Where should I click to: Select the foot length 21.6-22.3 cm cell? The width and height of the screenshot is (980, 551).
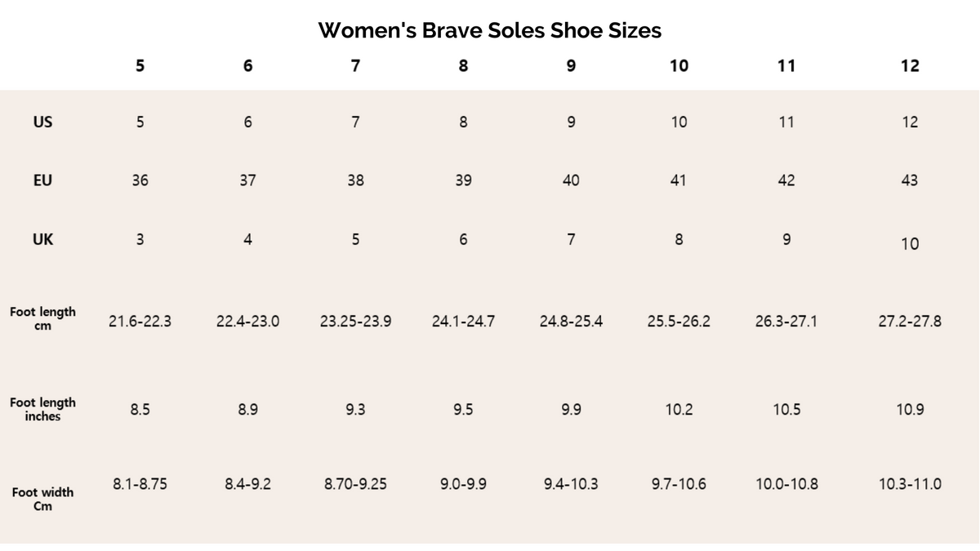140,321
